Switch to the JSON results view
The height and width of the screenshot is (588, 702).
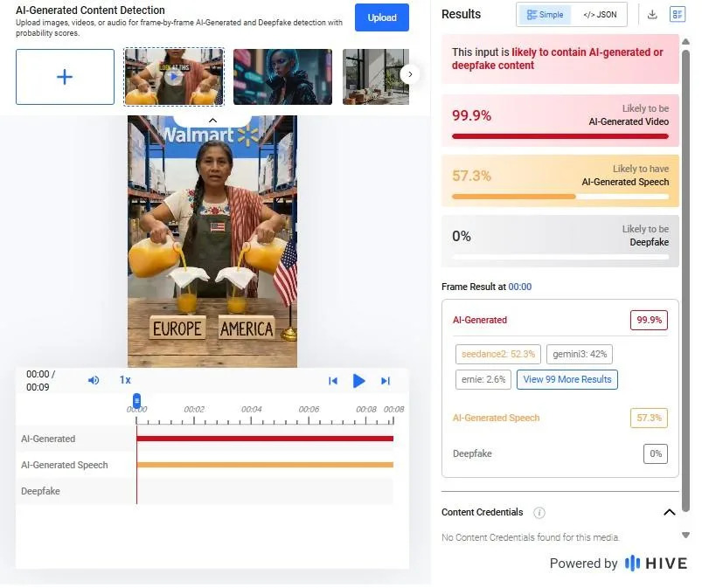coord(600,15)
